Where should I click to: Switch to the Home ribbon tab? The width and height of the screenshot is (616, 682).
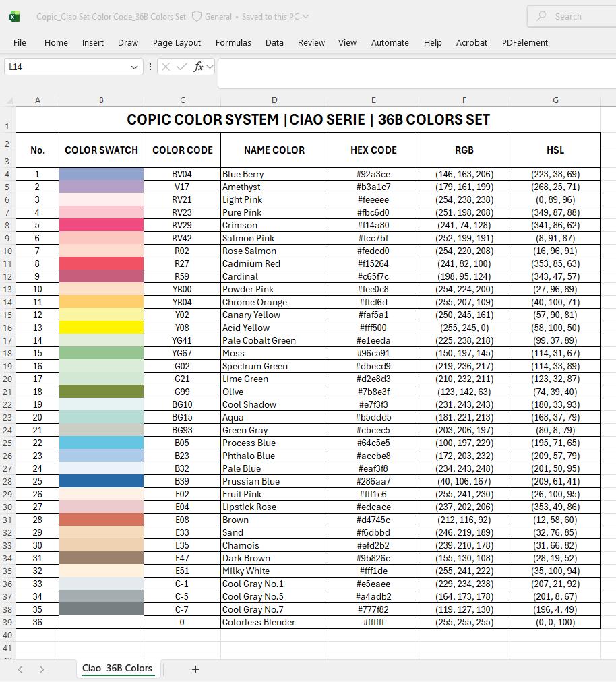click(56, 42)
